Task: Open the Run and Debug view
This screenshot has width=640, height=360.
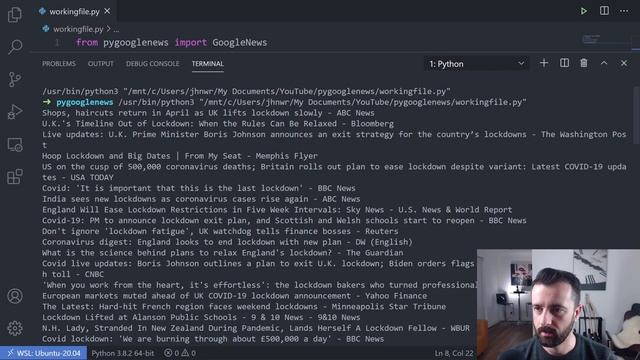Action: click(15, 112)
